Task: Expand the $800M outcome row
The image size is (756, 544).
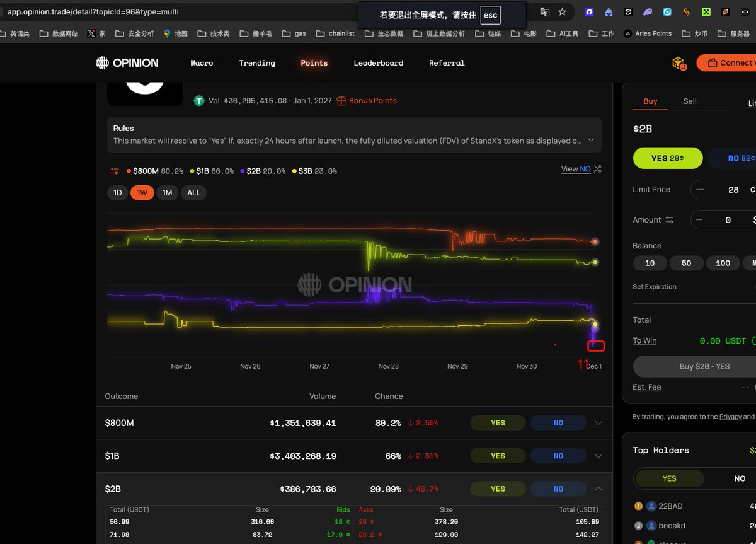Action: pos(598,422)
